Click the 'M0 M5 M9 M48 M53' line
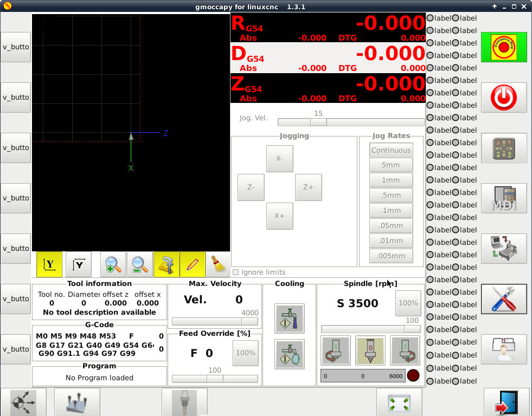 [76, 336]
